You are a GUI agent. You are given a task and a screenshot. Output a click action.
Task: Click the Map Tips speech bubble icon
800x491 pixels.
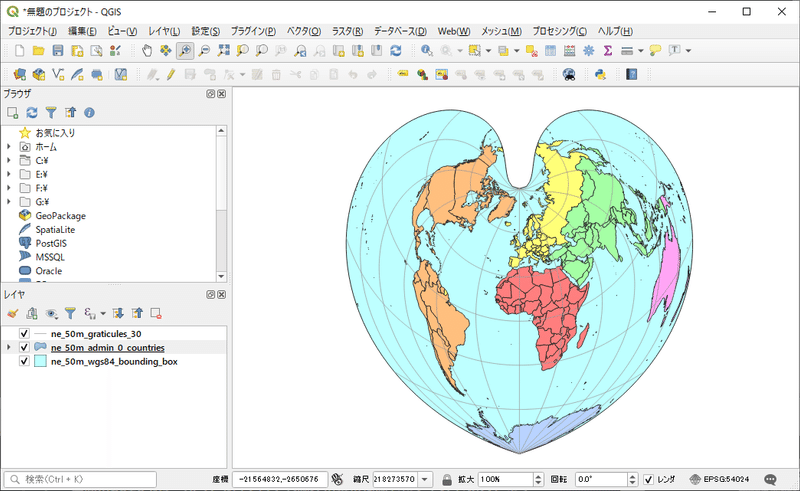point(655,51)
